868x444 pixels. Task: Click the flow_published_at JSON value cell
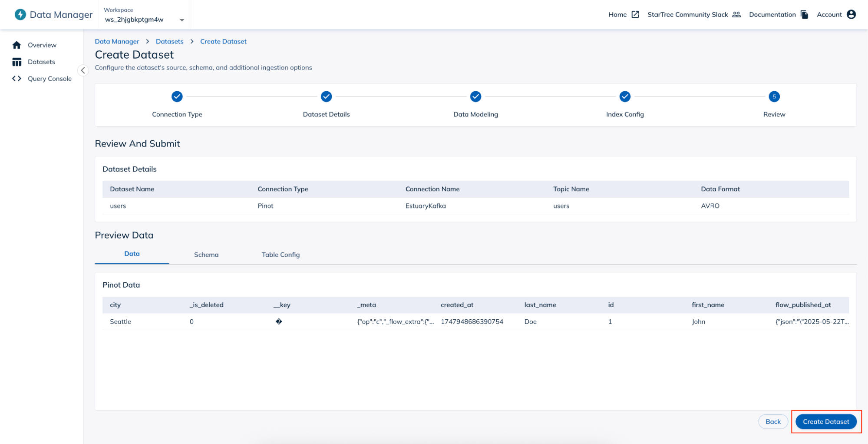812,321
